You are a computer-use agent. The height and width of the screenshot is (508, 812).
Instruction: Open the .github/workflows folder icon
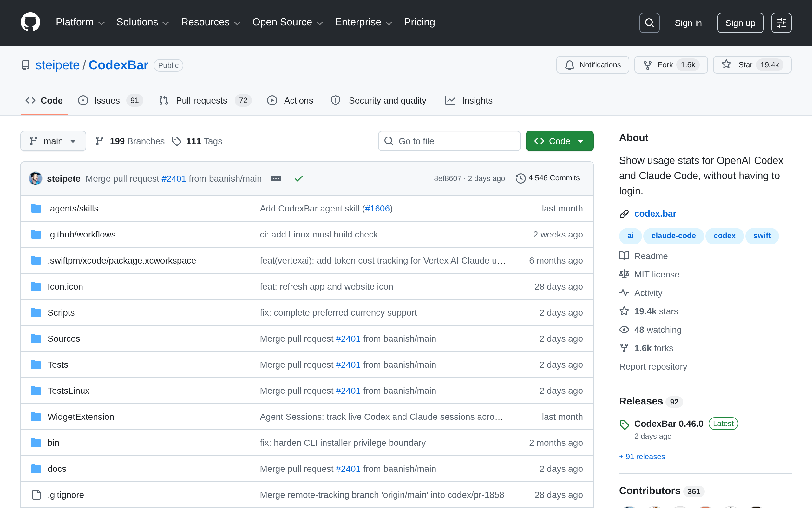pyautogui.click(x=36, y=235)
